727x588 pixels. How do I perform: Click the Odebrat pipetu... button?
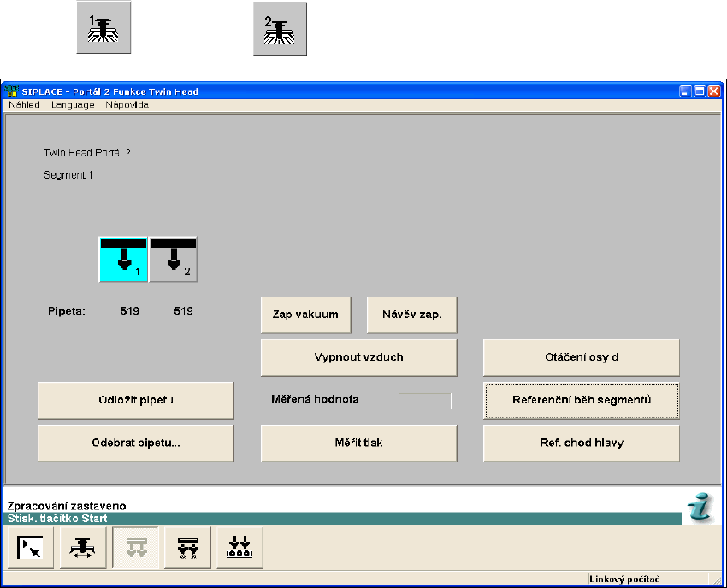point(136,443)
